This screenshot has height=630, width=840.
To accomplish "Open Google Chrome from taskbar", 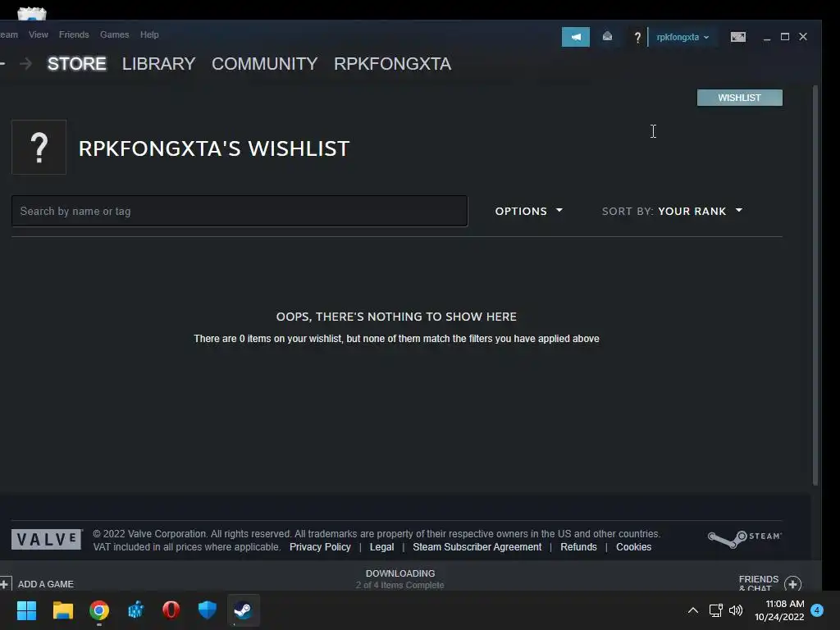I will 99,610.
